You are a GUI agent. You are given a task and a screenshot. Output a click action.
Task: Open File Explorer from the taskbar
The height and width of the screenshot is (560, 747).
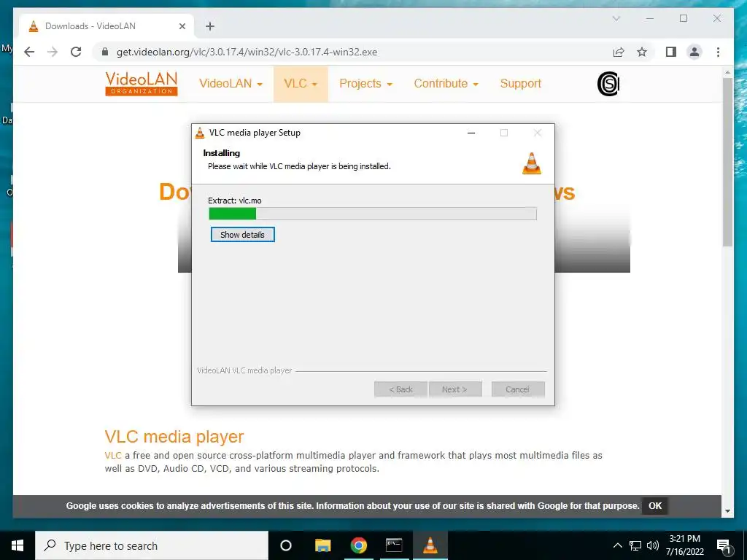tap(322, 545)
